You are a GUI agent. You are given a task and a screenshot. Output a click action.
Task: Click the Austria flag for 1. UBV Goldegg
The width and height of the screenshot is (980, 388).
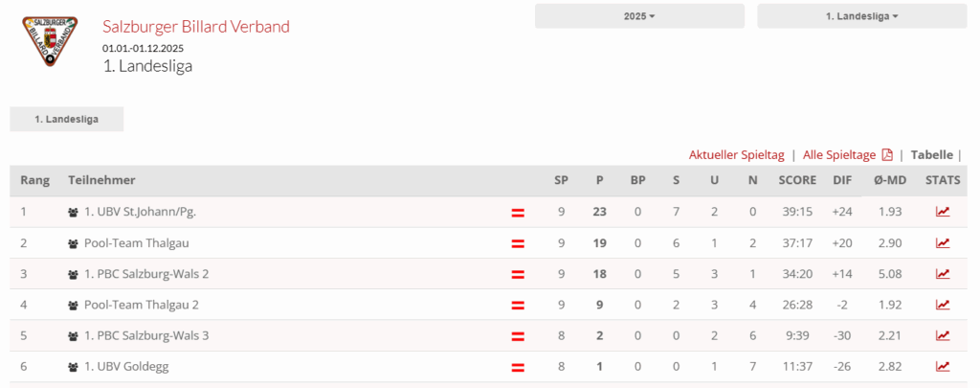(518, 367)
